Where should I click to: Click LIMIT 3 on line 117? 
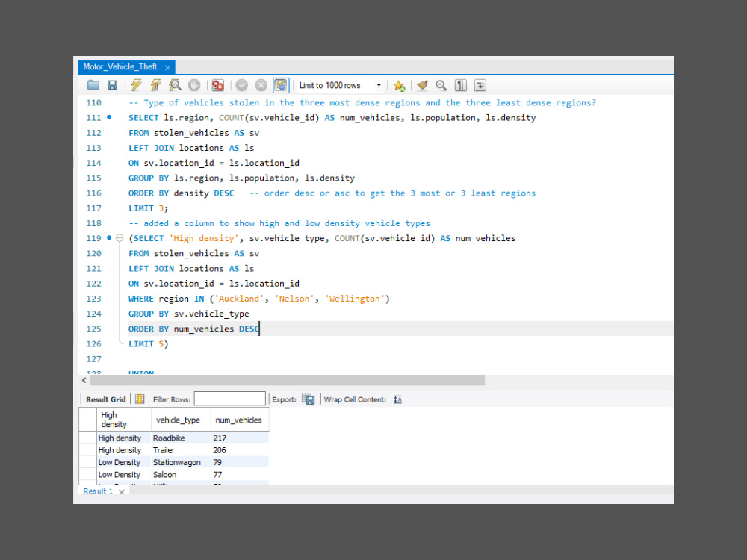click(x=148, y=208)
